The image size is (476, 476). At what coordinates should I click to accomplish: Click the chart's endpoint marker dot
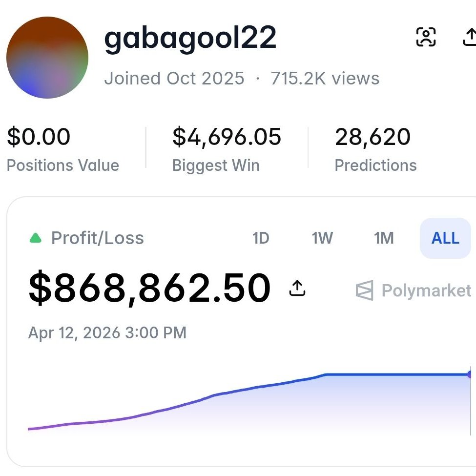click(470, 374)
